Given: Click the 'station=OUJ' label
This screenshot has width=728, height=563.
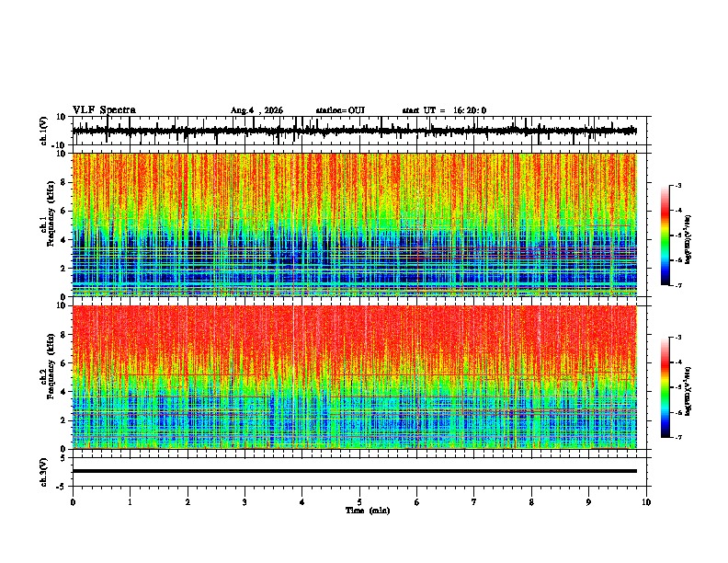Looking at the screenshot, I should [340, 110].
